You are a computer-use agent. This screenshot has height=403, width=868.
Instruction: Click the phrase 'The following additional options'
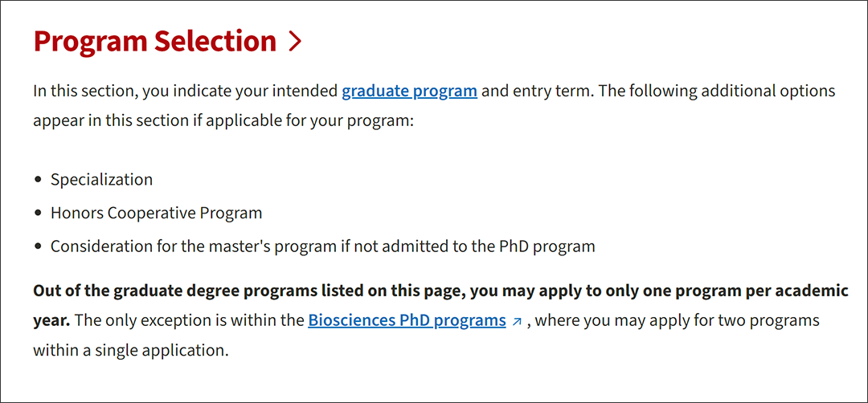(x=718, y=91)
